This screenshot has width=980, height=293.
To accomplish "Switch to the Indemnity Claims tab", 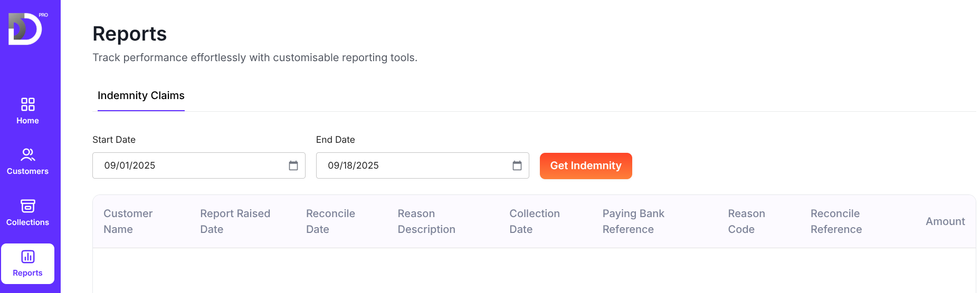I will [141, 95].
